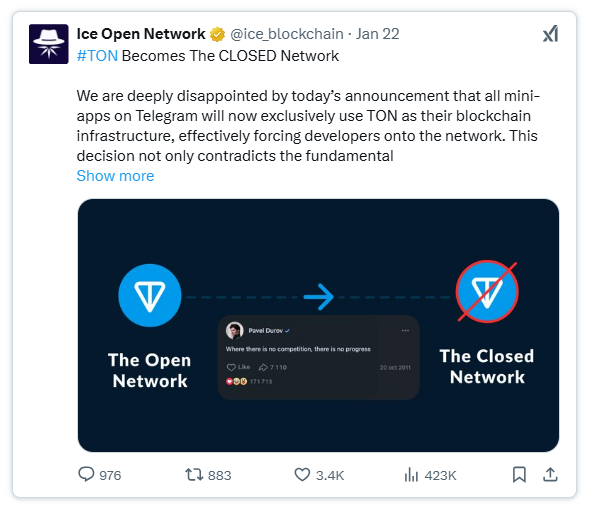Click the 423K views count
593x509 pixels.
click(441, 475)
